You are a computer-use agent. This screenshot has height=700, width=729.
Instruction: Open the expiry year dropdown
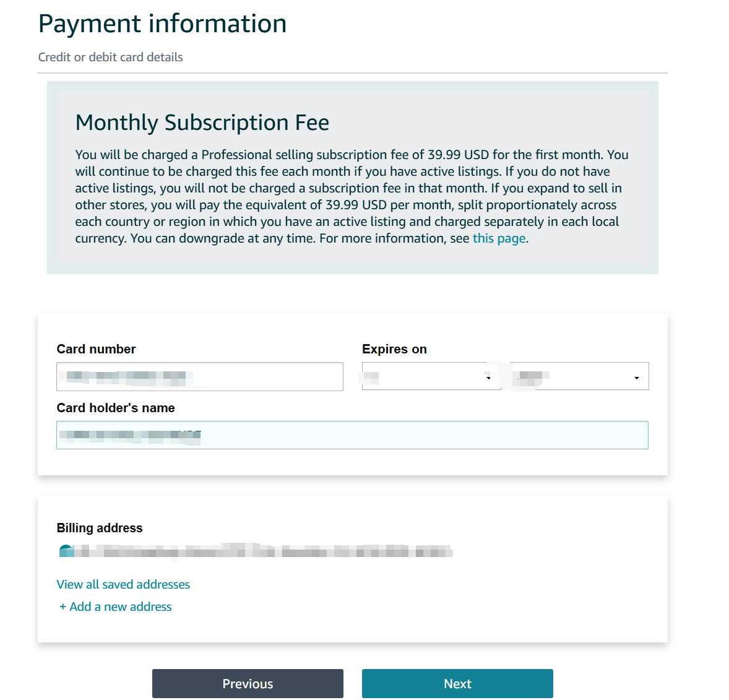[x=579, y=376]
